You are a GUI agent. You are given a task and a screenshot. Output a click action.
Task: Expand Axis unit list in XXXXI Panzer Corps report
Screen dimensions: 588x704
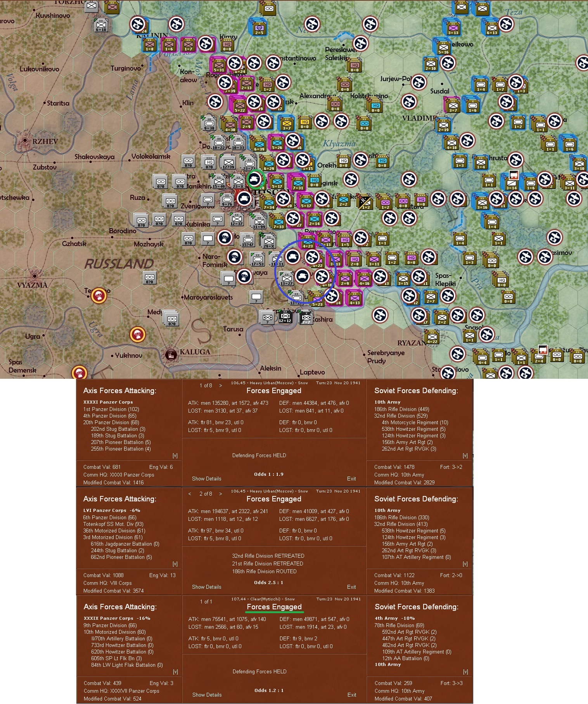[175, 456]
